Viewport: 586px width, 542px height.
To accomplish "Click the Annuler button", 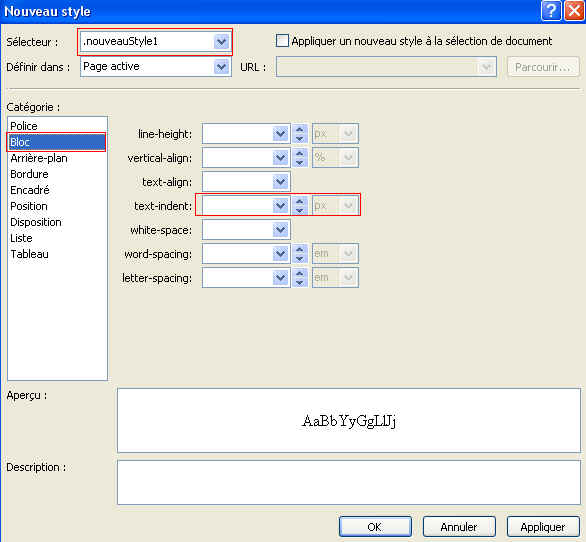I will point(459,527).
